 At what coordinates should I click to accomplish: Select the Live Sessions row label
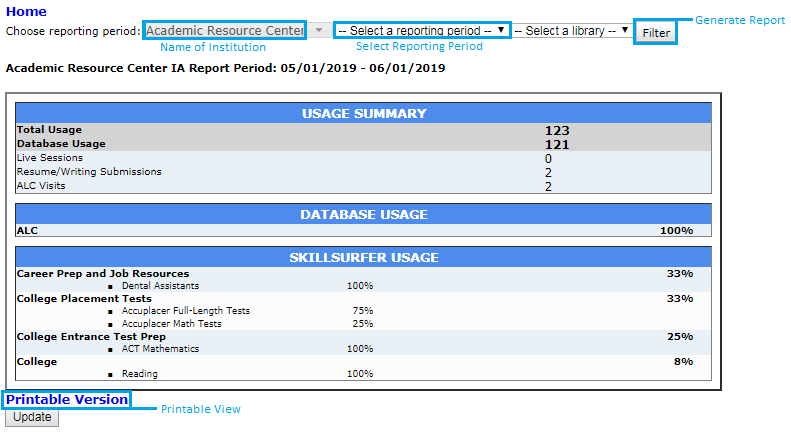click(x=50, y=158)
